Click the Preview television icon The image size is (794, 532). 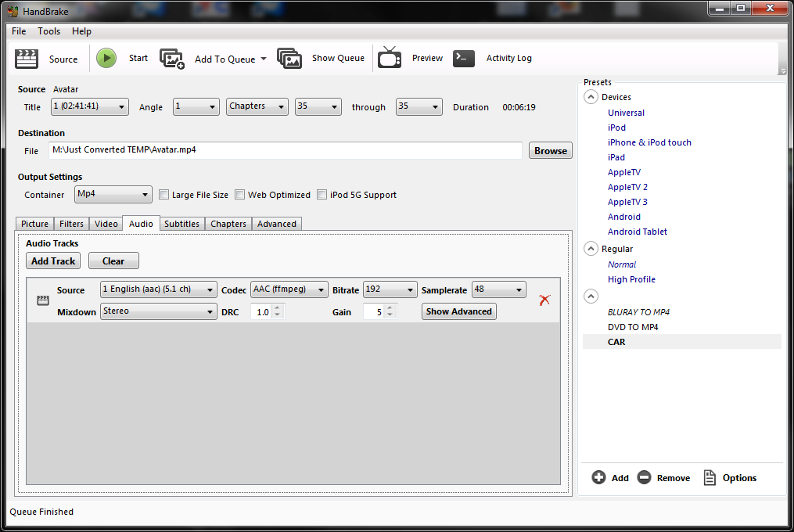tap(390, 57)
